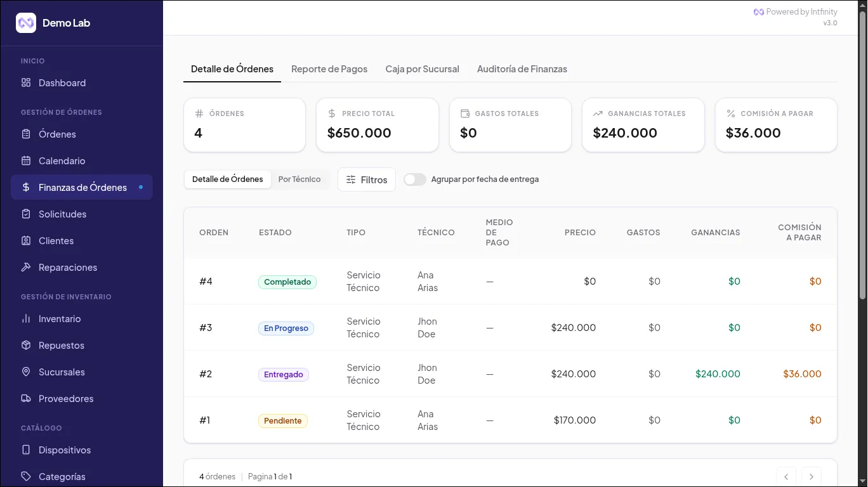Click the Inventario bar chart icon

click(26, 319)
